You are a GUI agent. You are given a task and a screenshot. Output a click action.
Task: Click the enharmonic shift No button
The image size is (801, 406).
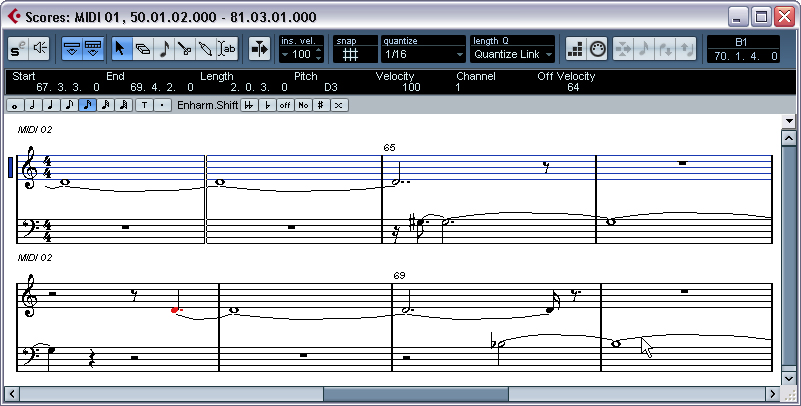point(303,105)
